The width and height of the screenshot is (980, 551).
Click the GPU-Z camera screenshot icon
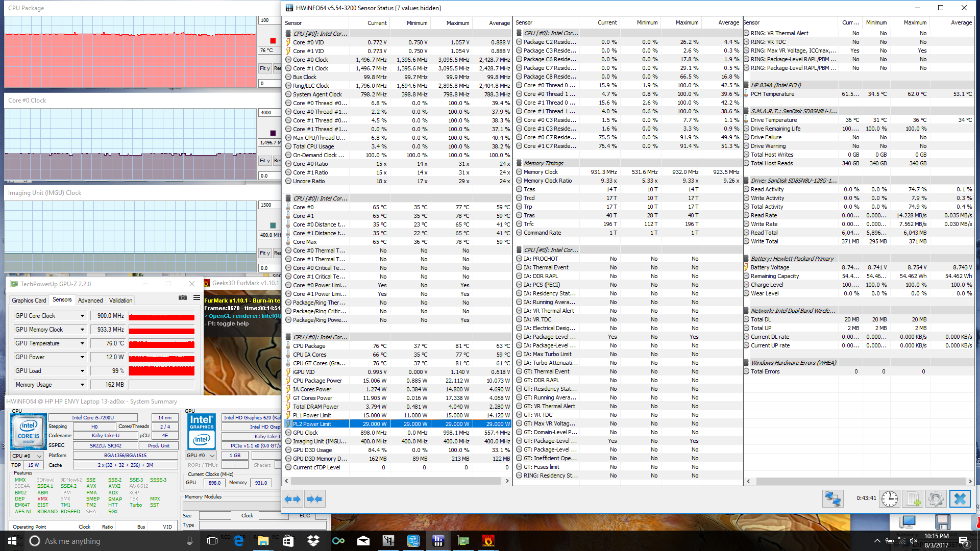tap(183, 298)
